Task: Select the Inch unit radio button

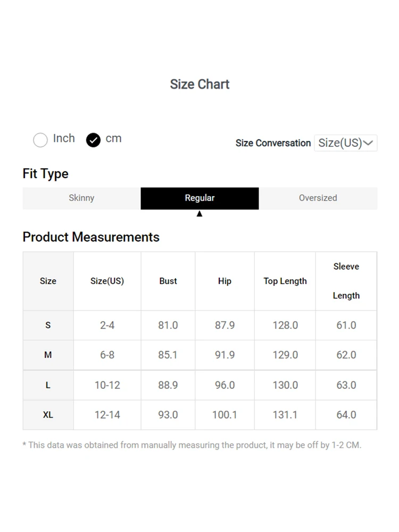Action: pyautogui.click(x=40, y=140)
